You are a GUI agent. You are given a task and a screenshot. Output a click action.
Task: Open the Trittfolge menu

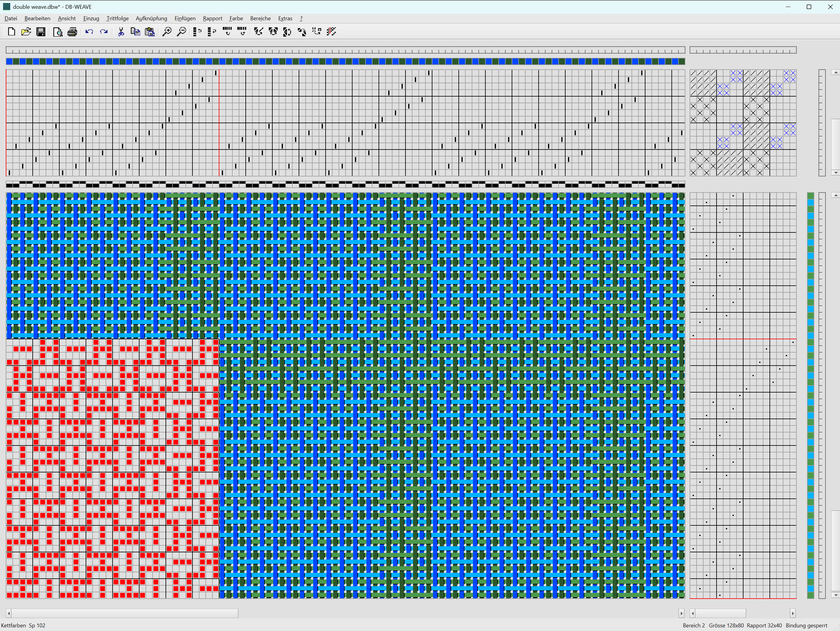(117, 18)
